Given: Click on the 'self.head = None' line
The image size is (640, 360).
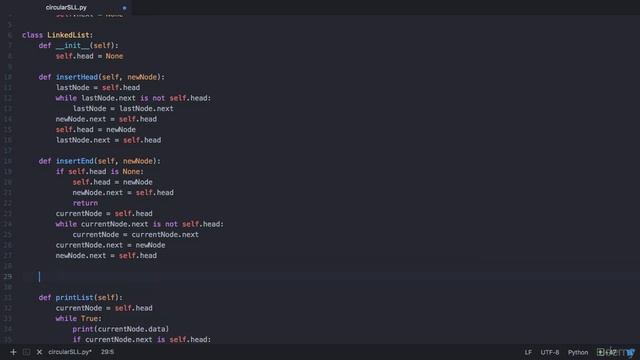Looking at the screenshot, I should (89, 56).
